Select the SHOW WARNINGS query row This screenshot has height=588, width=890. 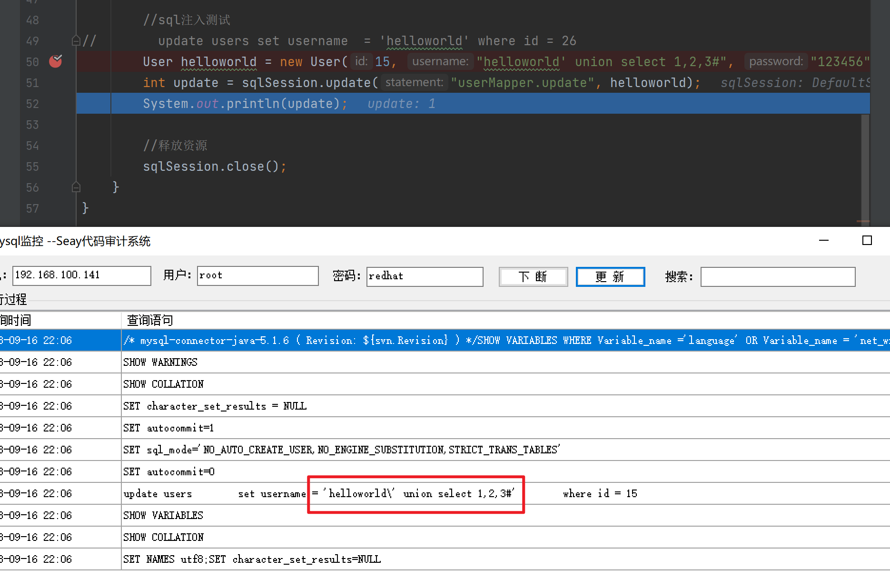[x=445, y=362]
